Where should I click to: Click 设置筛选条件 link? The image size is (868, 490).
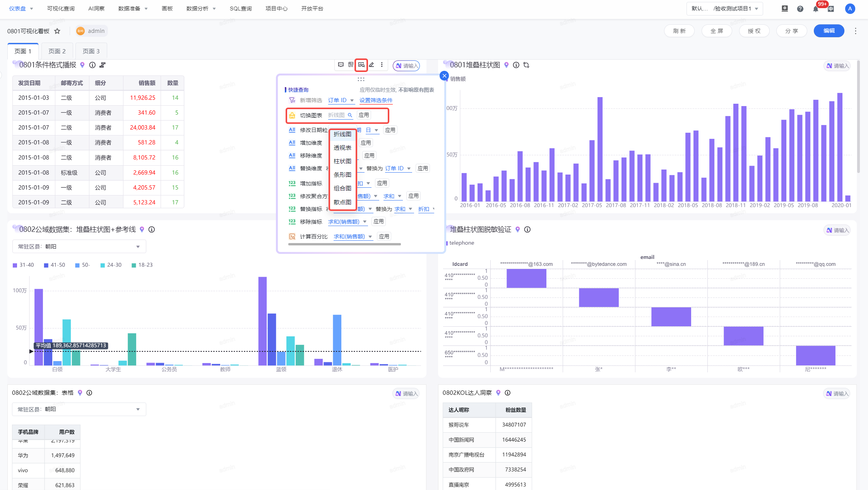[376, 100]
